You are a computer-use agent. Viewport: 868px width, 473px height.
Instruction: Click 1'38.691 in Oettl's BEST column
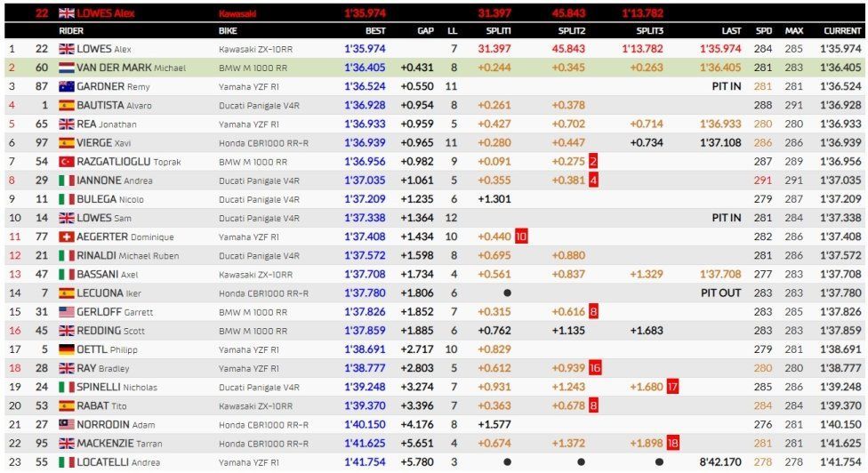point(365,350)
